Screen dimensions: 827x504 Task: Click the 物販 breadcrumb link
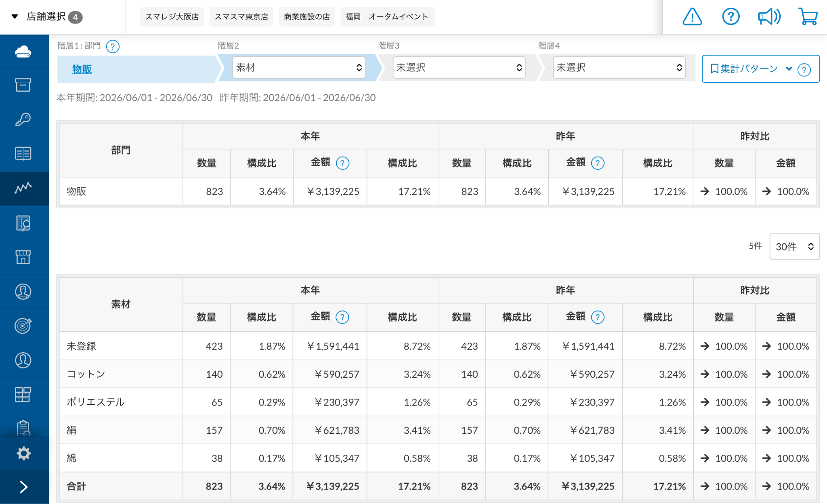[x=82, y=69]
